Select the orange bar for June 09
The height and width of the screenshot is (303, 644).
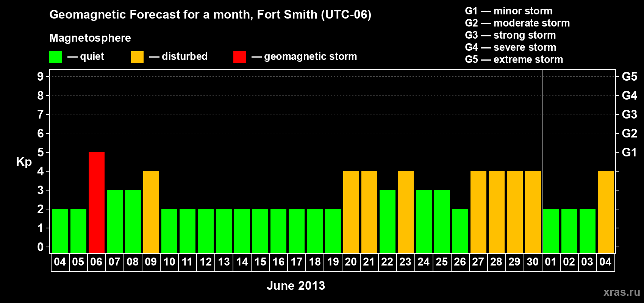point(151,212)
